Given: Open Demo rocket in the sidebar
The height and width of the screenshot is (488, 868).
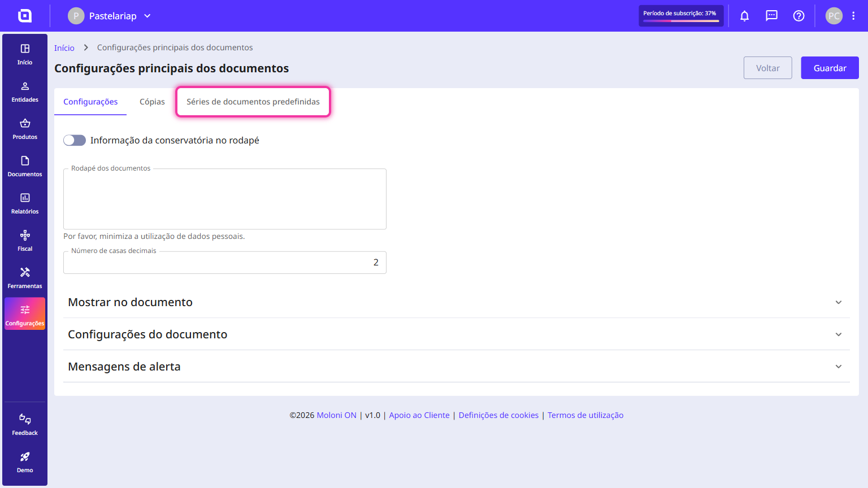Looking at the screenshot, I should pyautogui.click(x=25, y=462).
